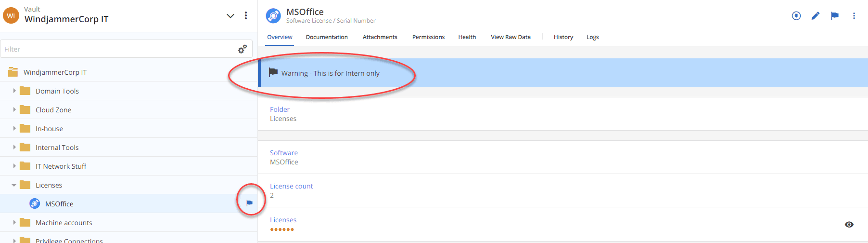Go to the History tab
This screenshot has height=243, width=868.
563,37
